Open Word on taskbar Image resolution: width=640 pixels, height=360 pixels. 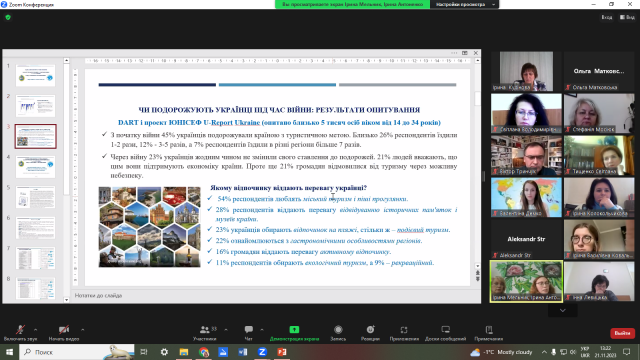(243, 352)
